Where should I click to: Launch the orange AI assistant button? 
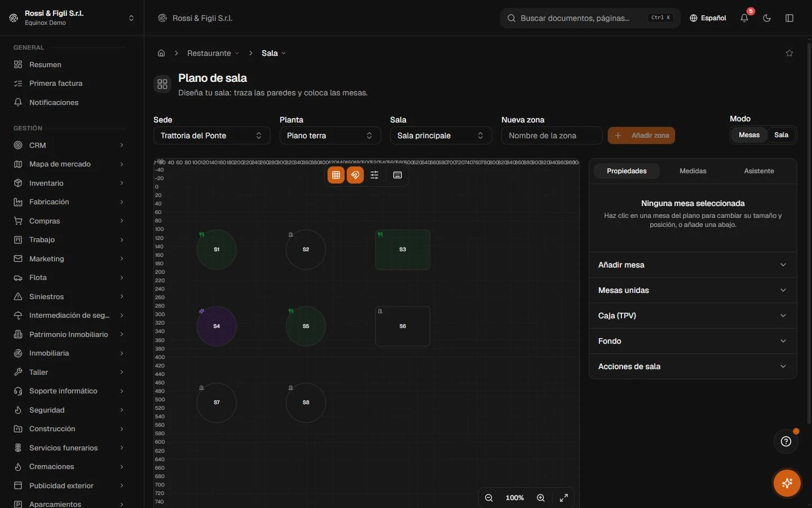(x=787, y=483)
